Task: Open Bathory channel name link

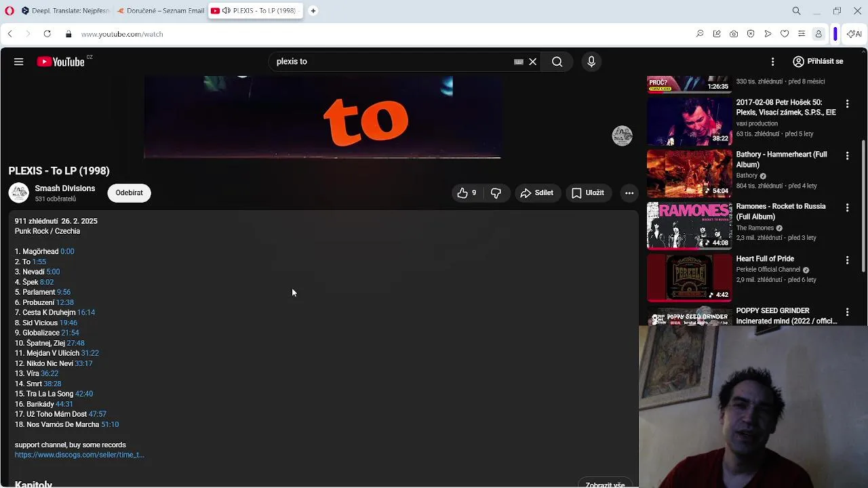Action: pyautogui.click(x=747, y=176)
